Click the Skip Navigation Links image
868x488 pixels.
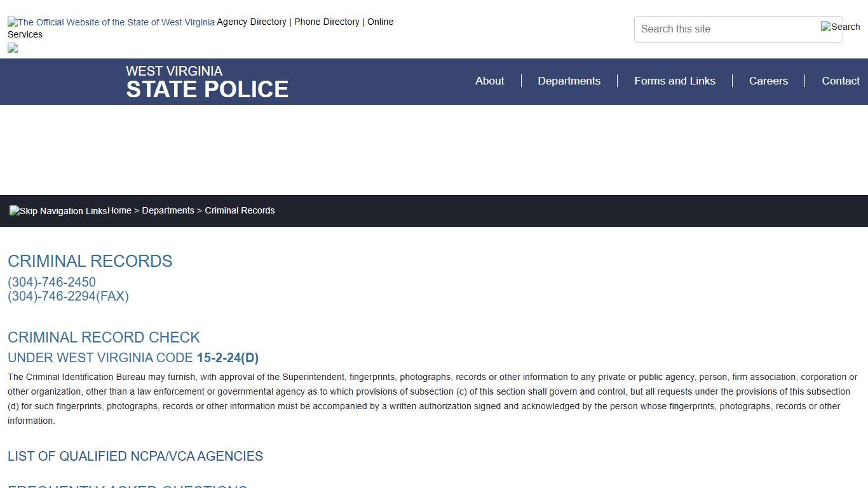58,211
